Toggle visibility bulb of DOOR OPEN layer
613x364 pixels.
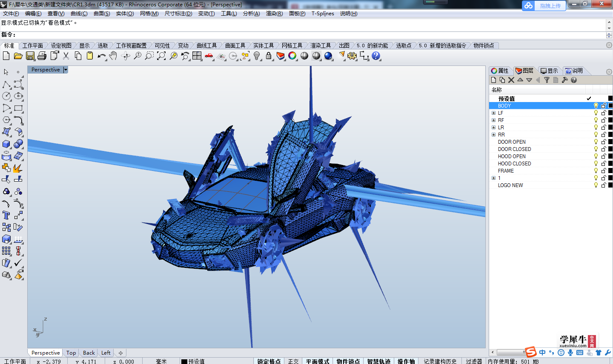pos(596,142)
